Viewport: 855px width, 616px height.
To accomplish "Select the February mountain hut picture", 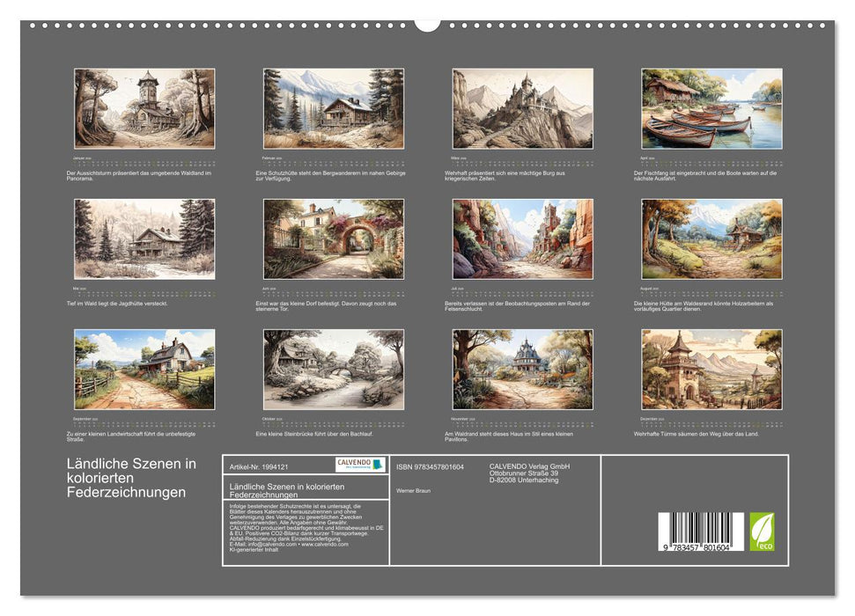I will pos(334,108).
